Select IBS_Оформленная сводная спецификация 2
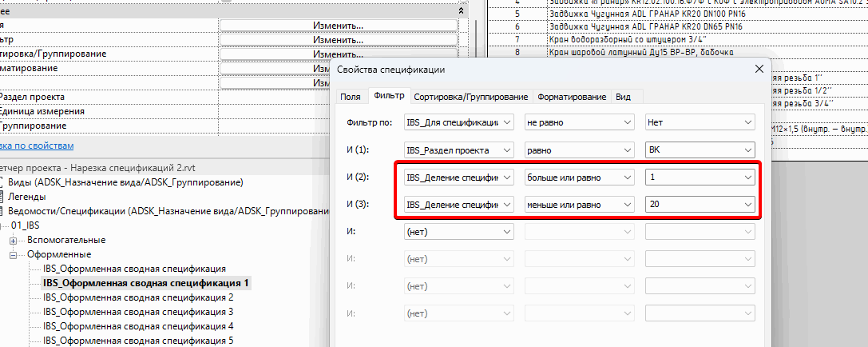The width and height of the screenshot is (868, 347). pyautogui.click(x=138, y=297)
